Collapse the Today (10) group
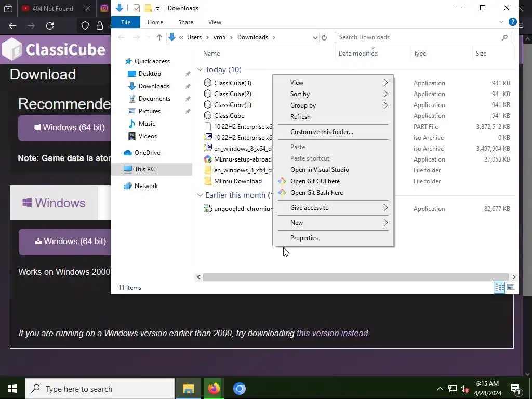 click(x=200, y=70)
